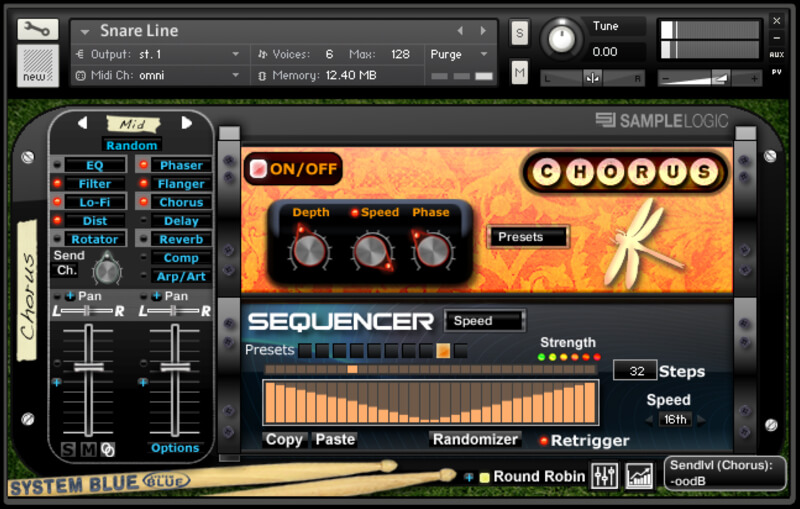Go to the previous instrument arrow
Viewport: 800px width, 509px height.
pos(460,31)
